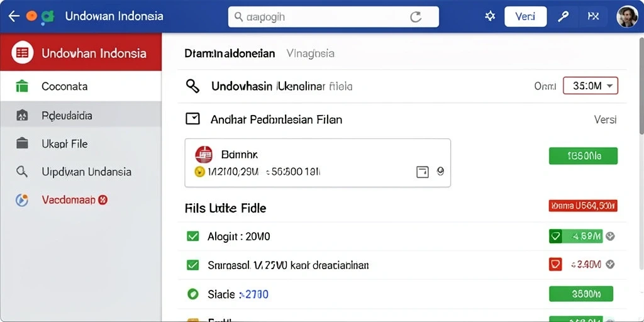This screenshot has width=644, height=322.
Task: Click red shield icon on Snrnasol row
Action: coord(555,264)
